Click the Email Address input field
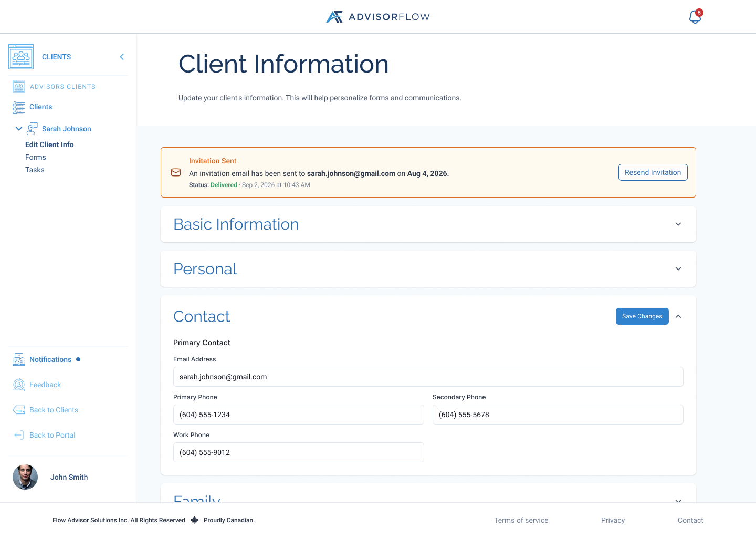The image size is (756, 538). pos(428,377)
